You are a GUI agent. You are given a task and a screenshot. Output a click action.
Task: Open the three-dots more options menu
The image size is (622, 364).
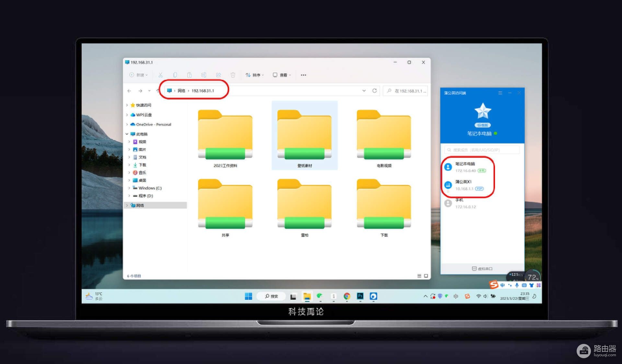pyautogui.click(x=303, y=75)
